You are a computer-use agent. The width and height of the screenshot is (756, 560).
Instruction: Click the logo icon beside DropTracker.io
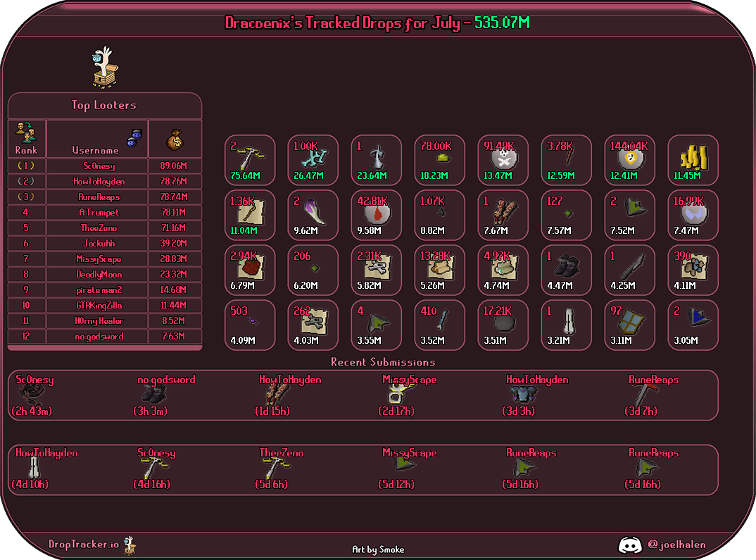pos(130,545)
